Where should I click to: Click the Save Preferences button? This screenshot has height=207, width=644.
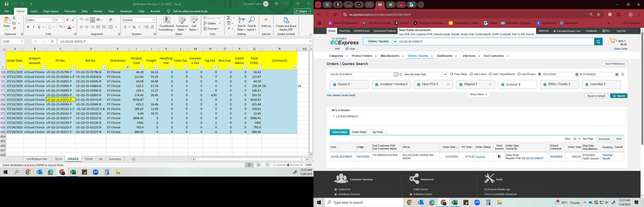point(615,64)
